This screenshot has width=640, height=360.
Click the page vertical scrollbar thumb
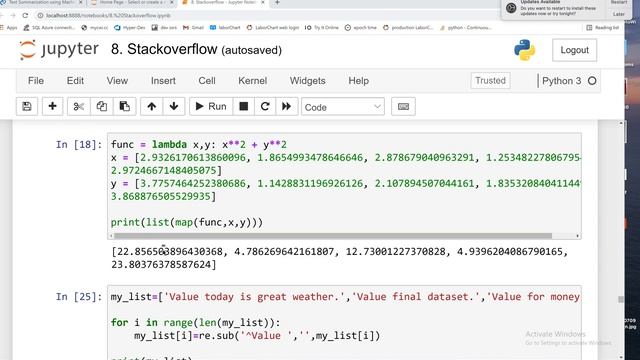click(x=621, y=300)
